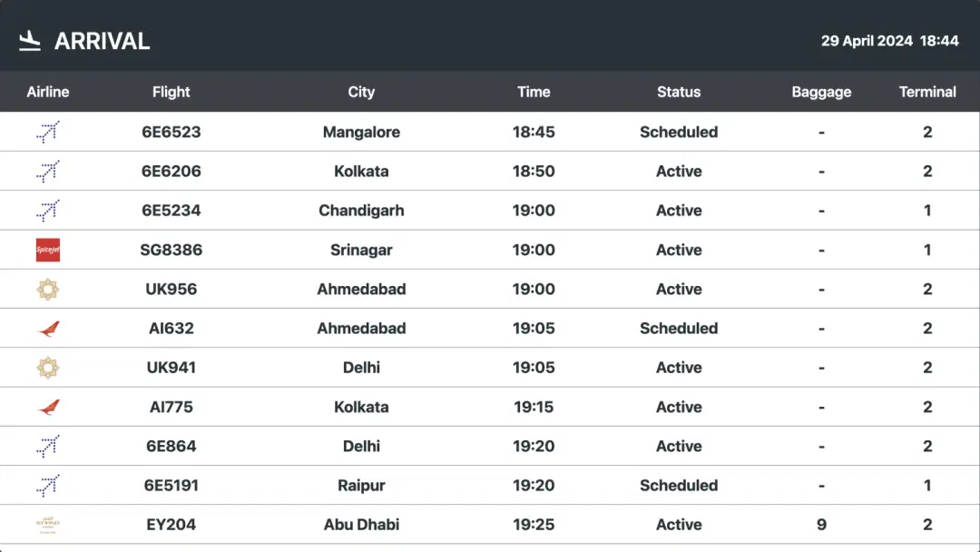Click Air India logo beside AI632
Screen dimensions: 980x552
click(48, 329)
